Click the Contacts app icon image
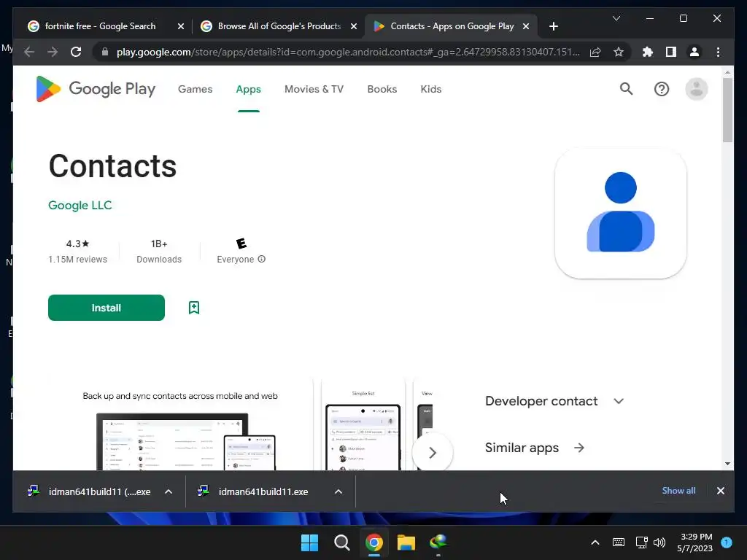Screen dimensions: 747x560 click(620, 213)
